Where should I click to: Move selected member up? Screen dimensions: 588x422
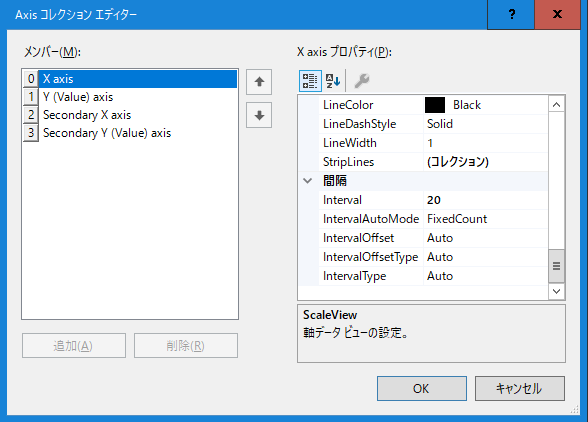click(x=259, y=82)
